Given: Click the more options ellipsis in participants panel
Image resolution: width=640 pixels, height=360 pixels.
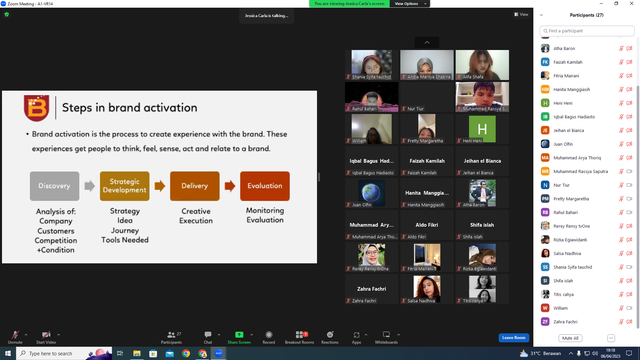Looking at the screenshot, I should [611, 338].
